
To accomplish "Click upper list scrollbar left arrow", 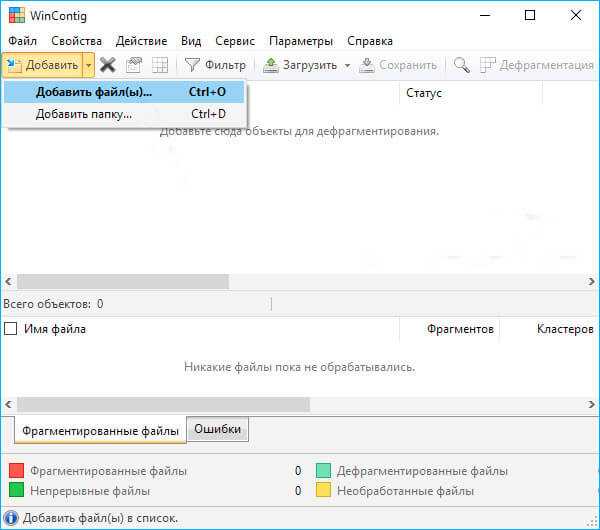I will pyautogui.click(x=8, y=282).
